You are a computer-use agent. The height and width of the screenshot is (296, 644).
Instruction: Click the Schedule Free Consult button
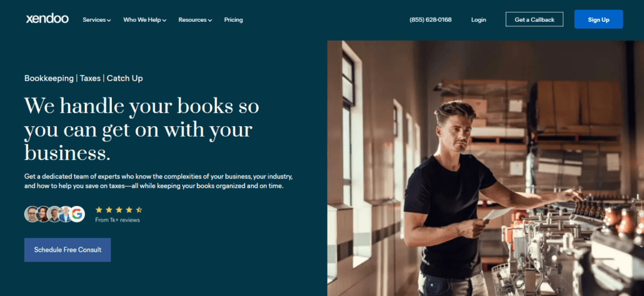tap(68, 250)
